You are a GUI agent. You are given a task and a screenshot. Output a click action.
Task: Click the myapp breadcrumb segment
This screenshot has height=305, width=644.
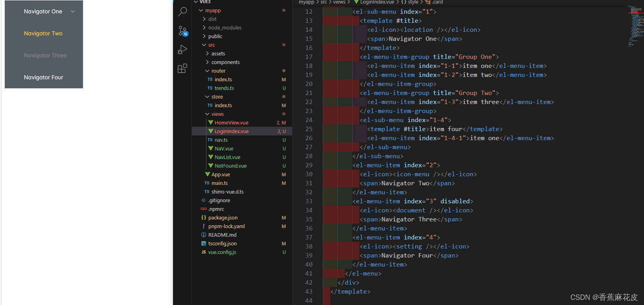click(306, 2)
